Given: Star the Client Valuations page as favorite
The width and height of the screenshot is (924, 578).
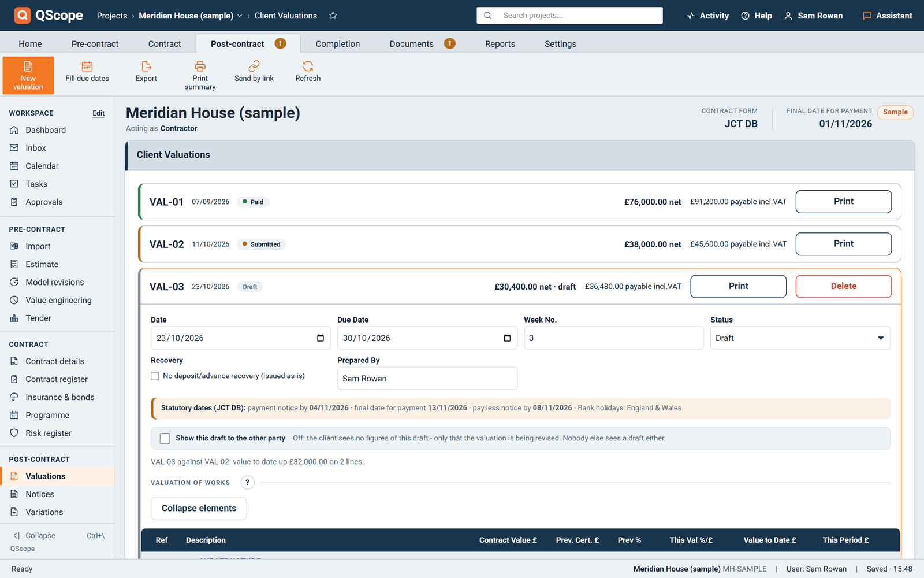Looking at the screenshot, I should coord(333,16).
